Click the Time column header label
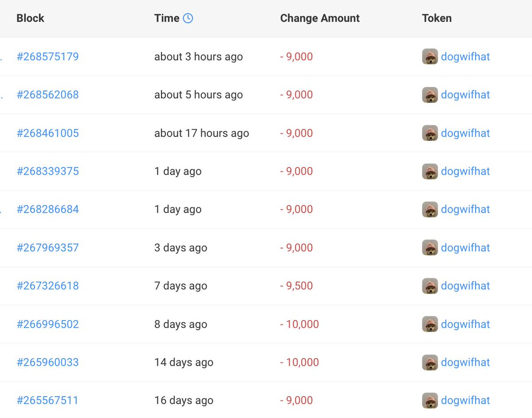 point(167,18)
